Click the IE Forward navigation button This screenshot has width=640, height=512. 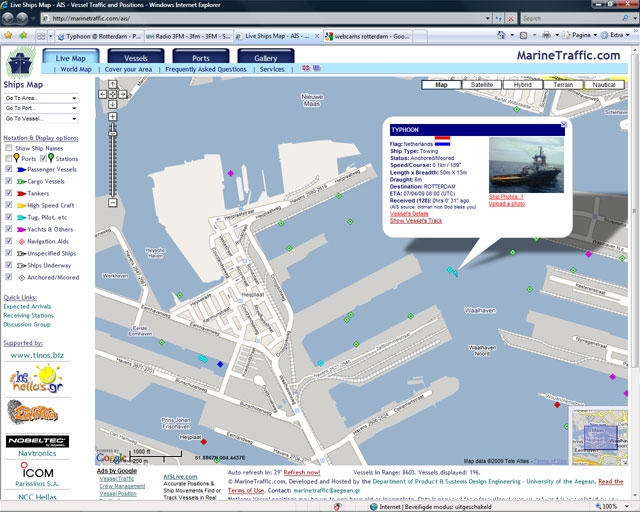point(22,18)
